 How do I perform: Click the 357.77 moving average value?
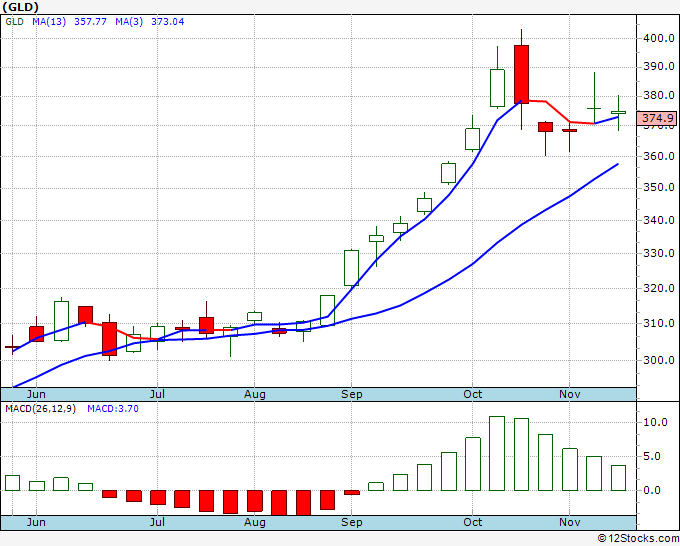point(90,22)
